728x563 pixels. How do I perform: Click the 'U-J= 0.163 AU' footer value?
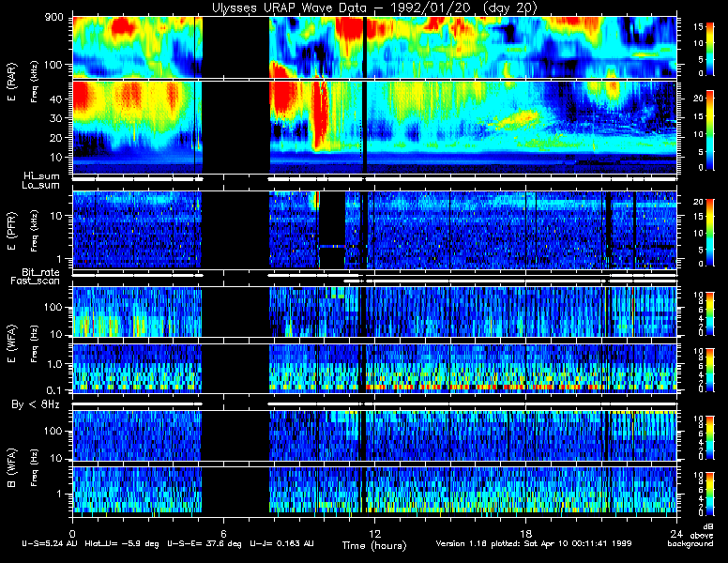(x=281, y=543)
